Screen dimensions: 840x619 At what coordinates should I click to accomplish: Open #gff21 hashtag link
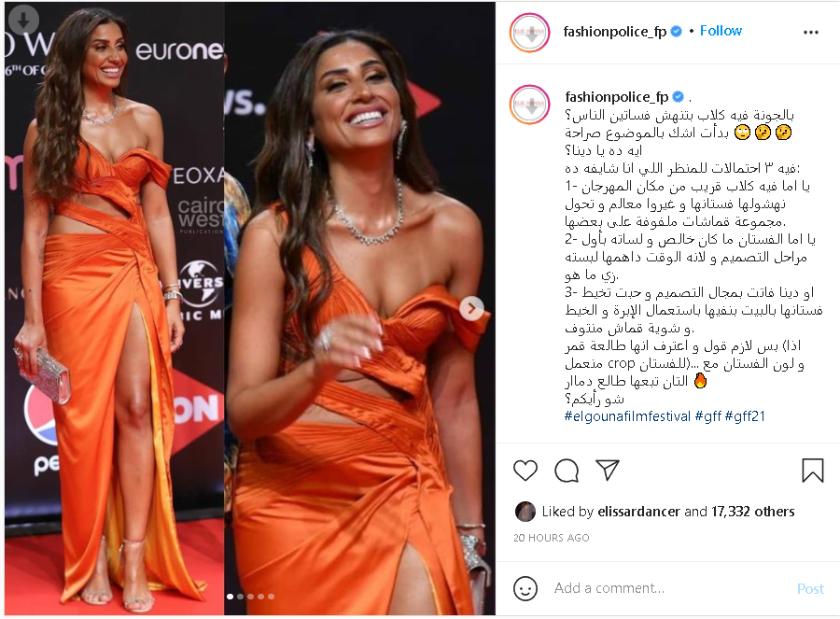[x=745, y=415]
